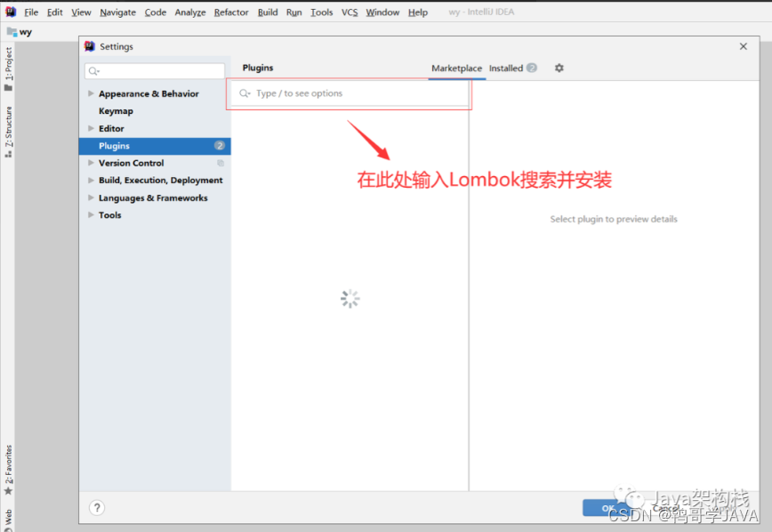
Task: Click the OK button
Action: 608,508
